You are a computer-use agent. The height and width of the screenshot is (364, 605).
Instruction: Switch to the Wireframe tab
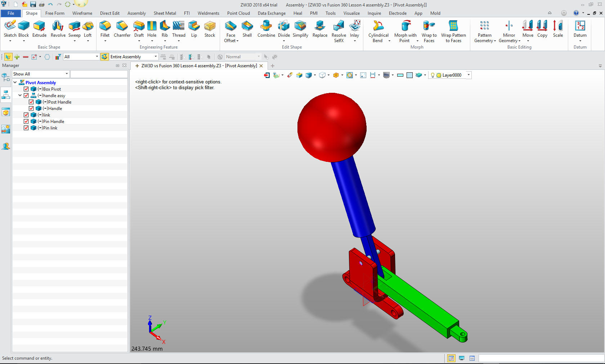[x=82, y=13]
